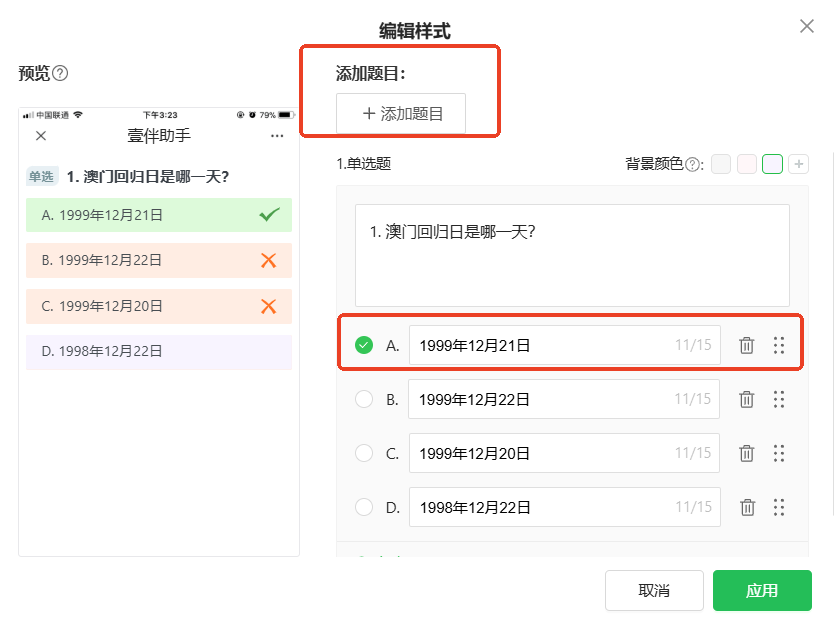Edit the question text 澳门回归日是哪一天
Viewport: 834px width, 629px height.
click(572, 255)
